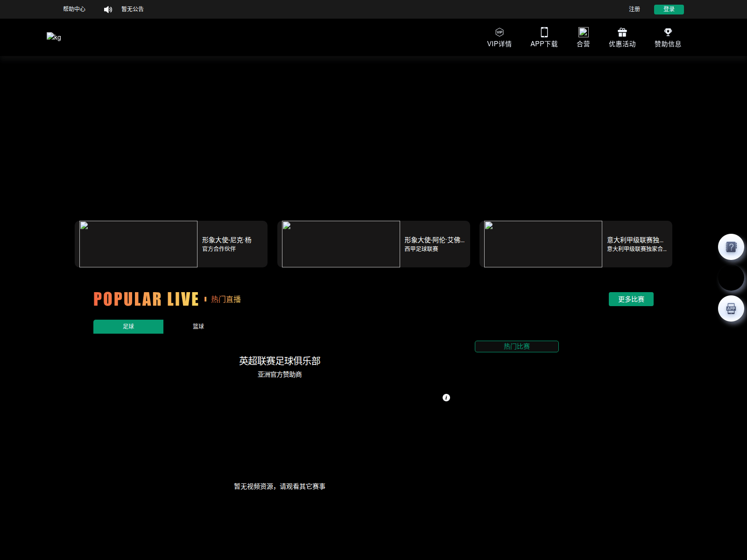Open 合营 via the picture icon
This screenshot has height=560, width=747.
point(583,32)
